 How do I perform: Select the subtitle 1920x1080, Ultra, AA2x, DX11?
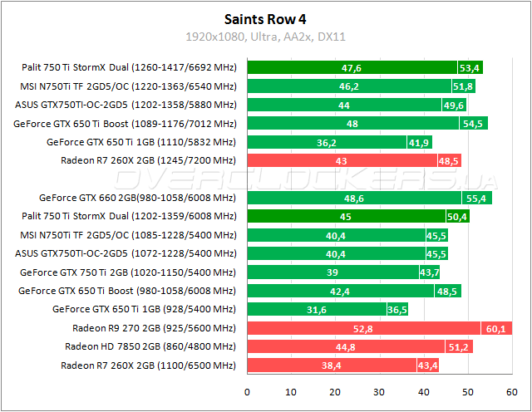click(265, 37)
